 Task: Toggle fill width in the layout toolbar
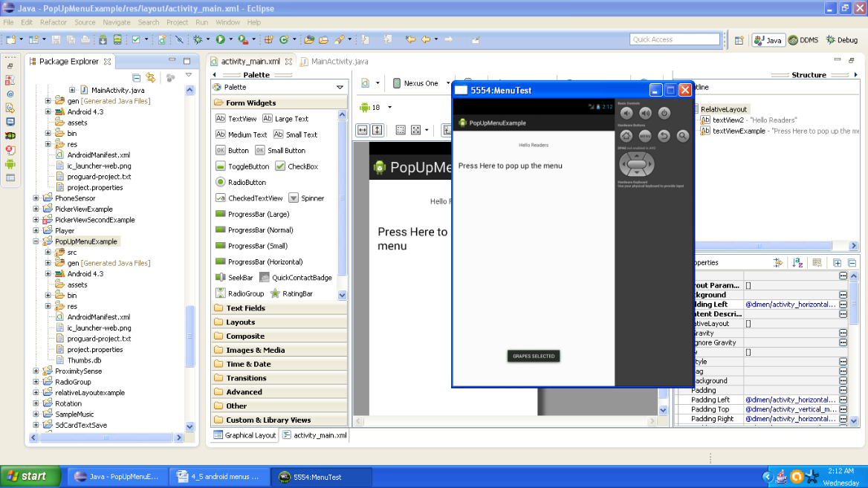click(x=362, y=130)
